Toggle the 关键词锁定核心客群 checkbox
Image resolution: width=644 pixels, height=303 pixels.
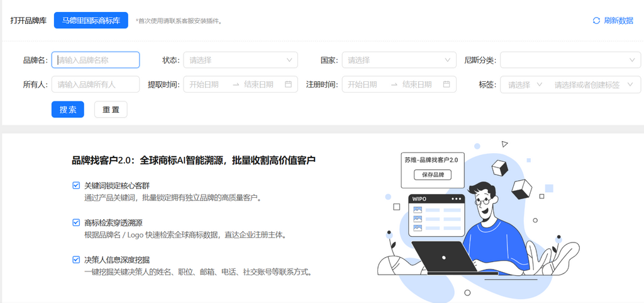click(76, 186)
